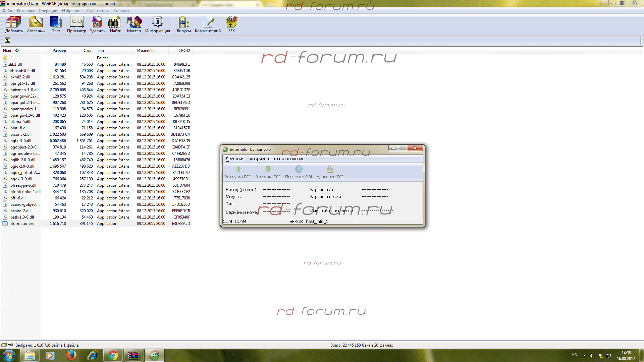Open the parent folder ".." entry
This screenshot has height=362, width=644.
click(x=9, y=58)
